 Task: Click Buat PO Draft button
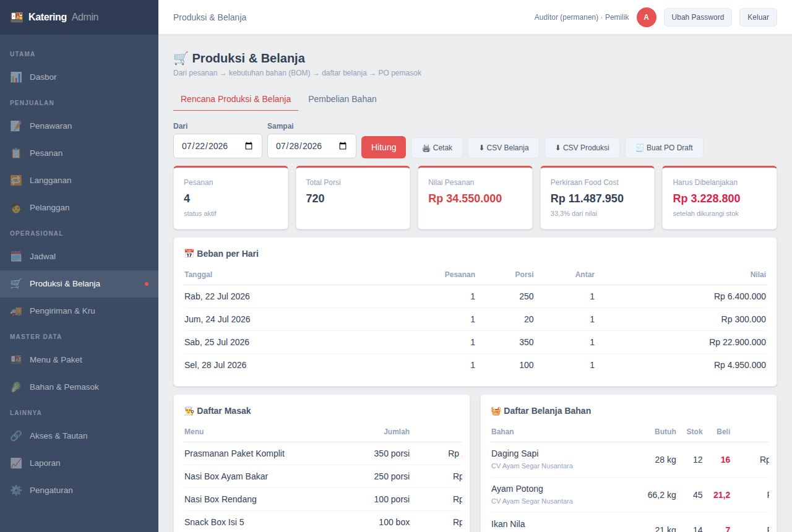click(664, 148)
